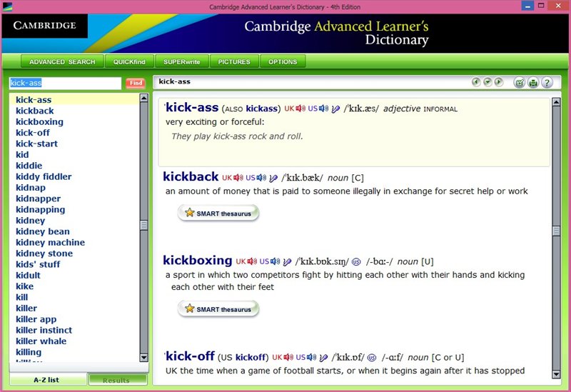Screen dimensions: 571x392
Task: Select kidnapper in the word list
Action: (x=38, y=198)
